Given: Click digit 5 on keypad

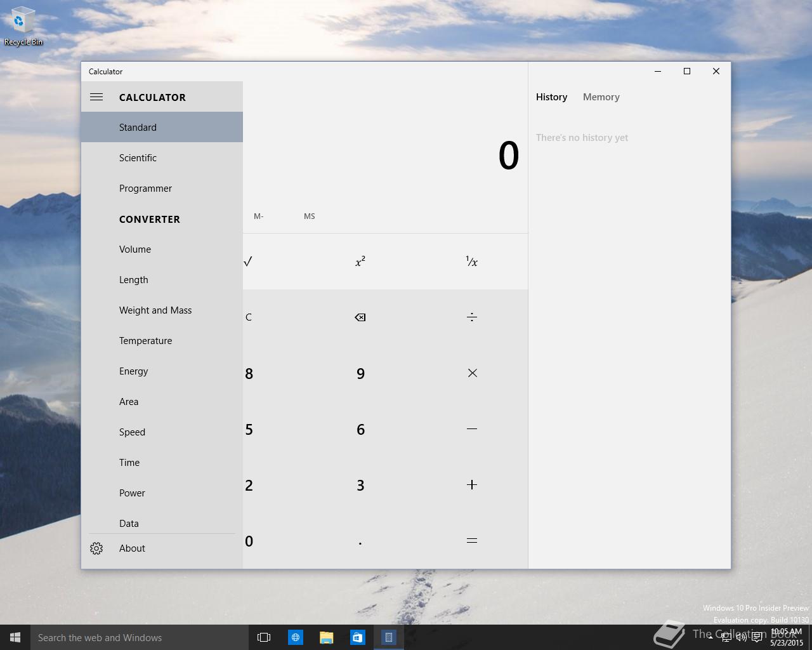Looking at the screenshot, I should pos(249,429).
